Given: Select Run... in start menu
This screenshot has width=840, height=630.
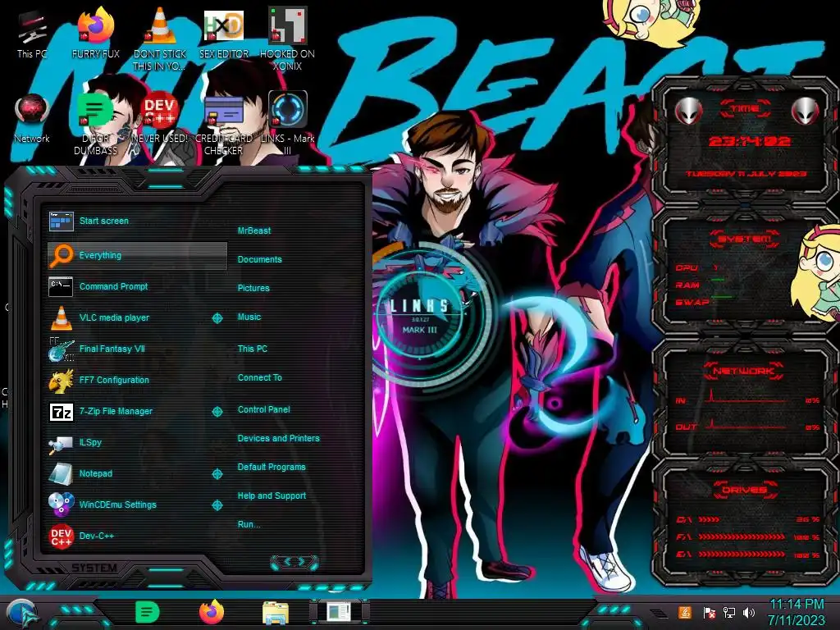Looking at the screenshot, I should 249,524.
